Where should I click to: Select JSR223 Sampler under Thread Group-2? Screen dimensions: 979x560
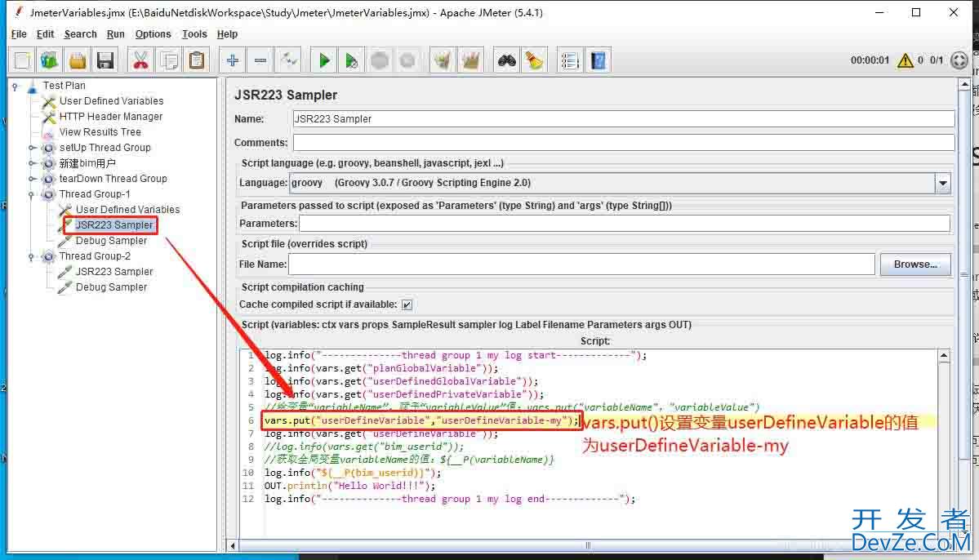point(114,272)
